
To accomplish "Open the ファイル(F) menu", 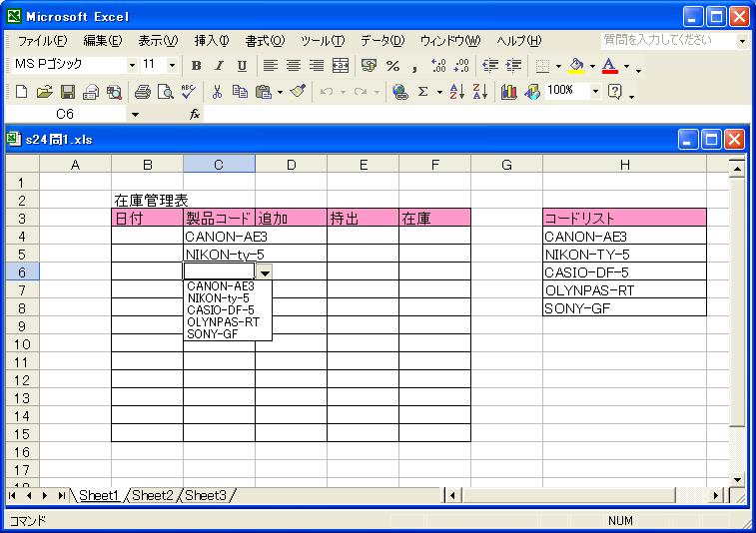I will click(x=42, y=41).
